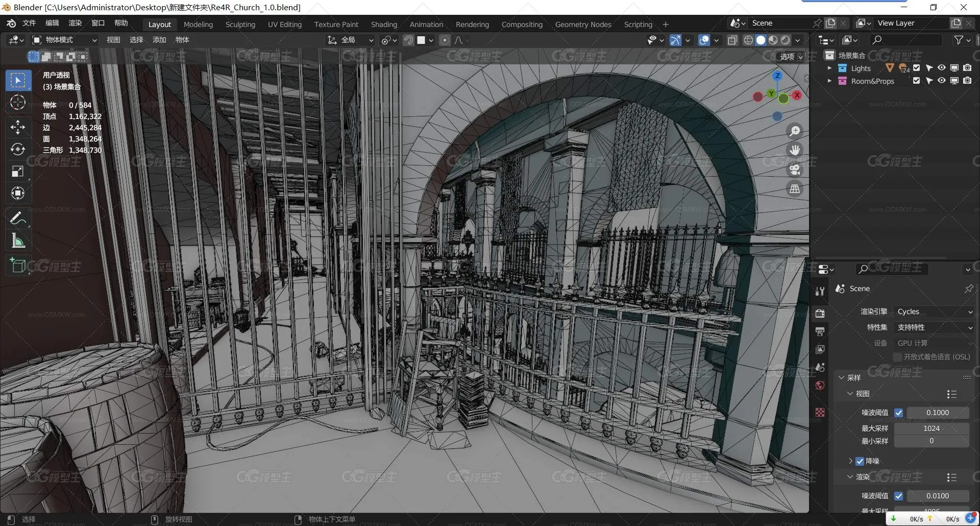Collapse the 采样 sampling panel

pos(841,378)
